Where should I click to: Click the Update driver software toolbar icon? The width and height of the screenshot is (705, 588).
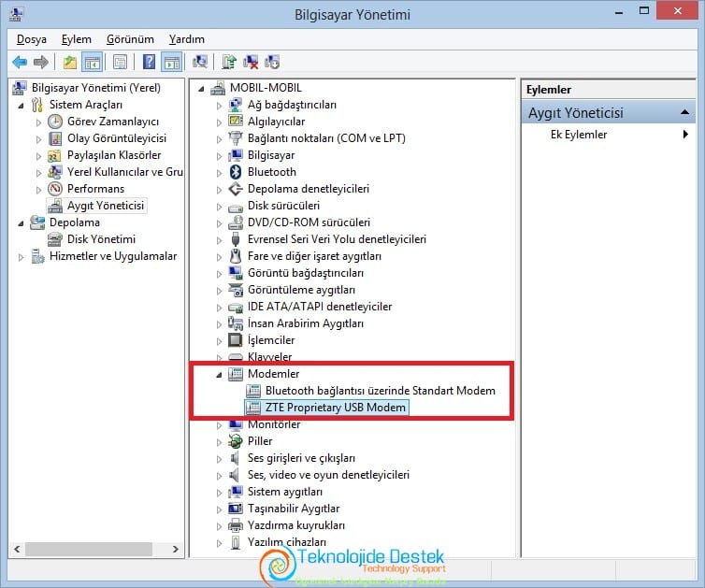[229, 62]
